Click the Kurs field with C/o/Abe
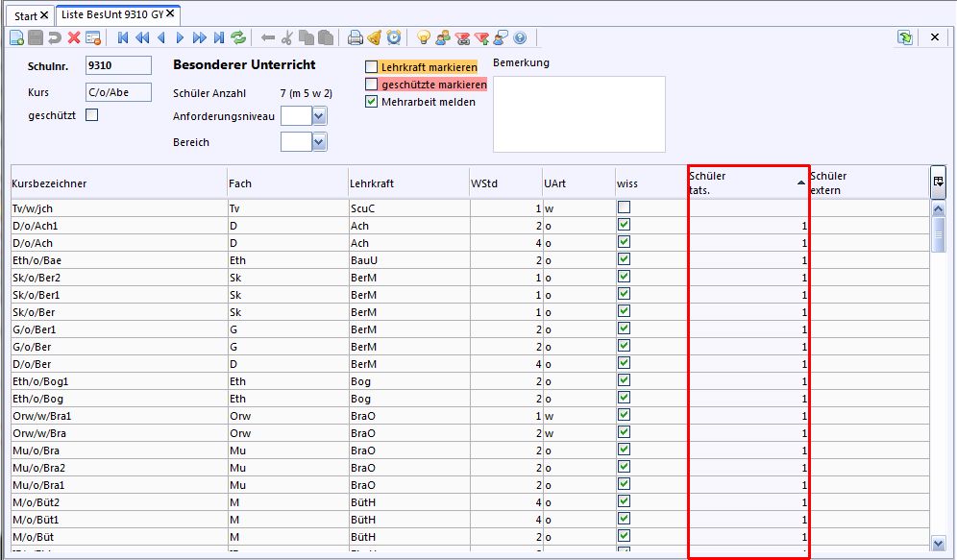This screenshot has width=957, height=560. click(118, 92)
